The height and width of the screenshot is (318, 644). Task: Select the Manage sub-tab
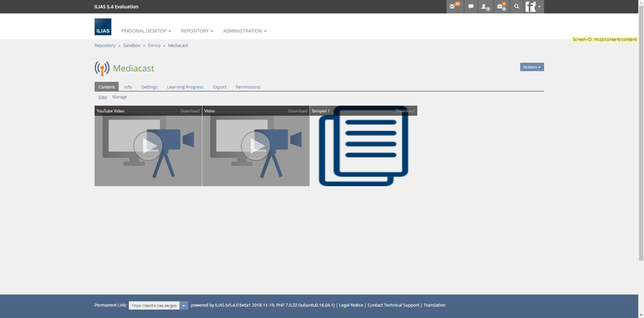point(119,97)
